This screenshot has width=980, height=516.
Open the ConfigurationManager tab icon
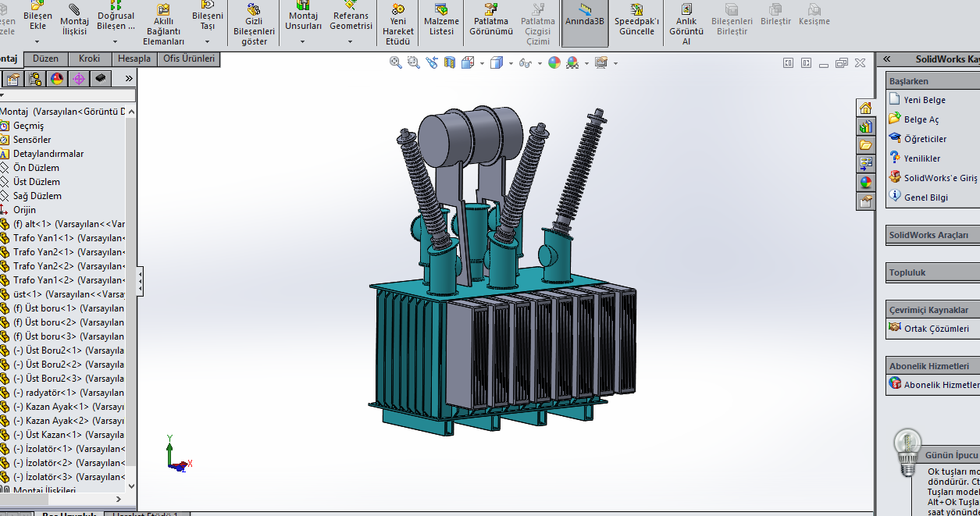(x=35, y=78)
